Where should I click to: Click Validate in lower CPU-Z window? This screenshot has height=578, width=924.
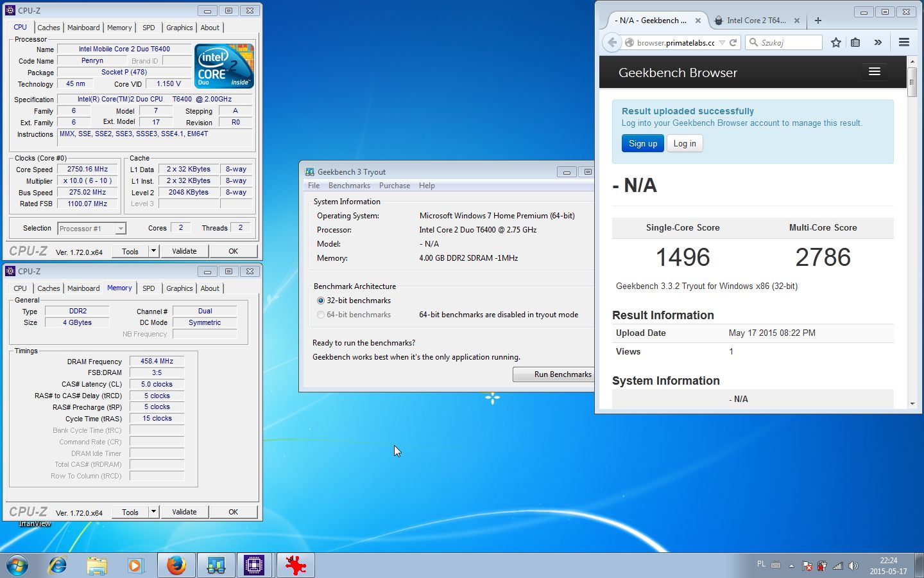(x=184, y=512)
